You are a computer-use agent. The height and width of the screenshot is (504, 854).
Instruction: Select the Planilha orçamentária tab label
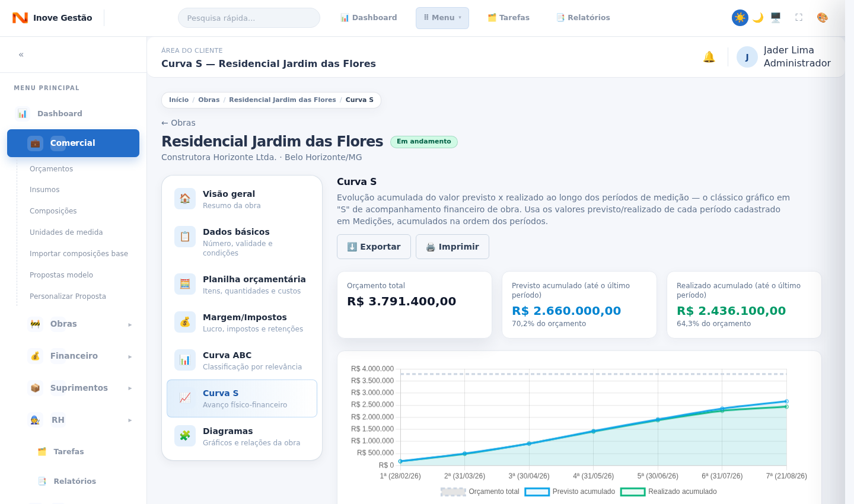254,279
